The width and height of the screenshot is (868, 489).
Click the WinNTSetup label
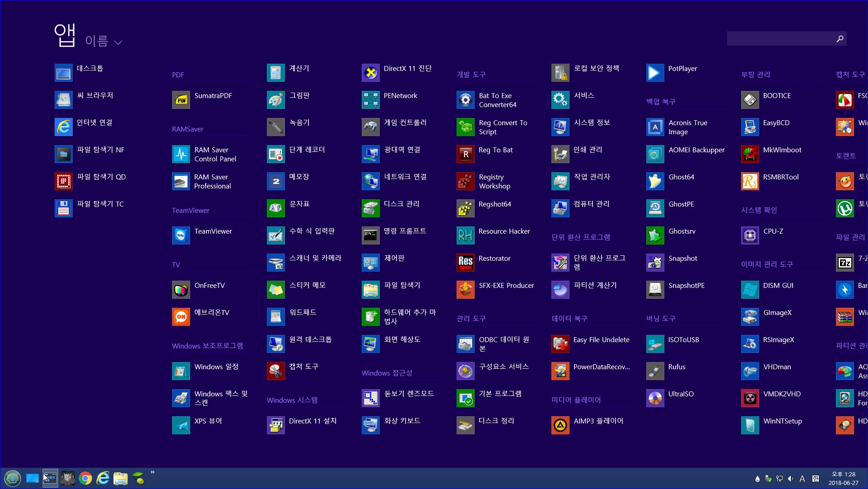(x=783, y=421)
